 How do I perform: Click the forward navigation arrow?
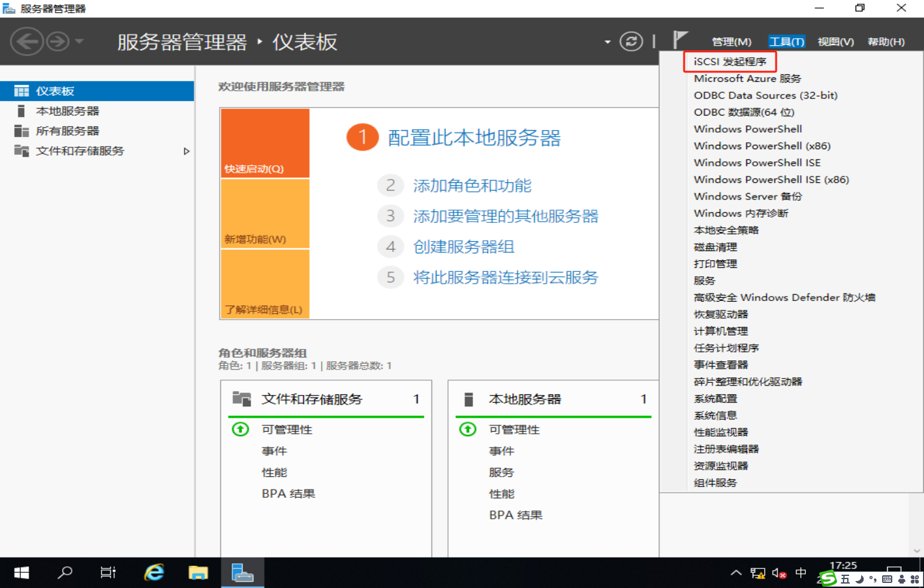click(x=58, y=42)
